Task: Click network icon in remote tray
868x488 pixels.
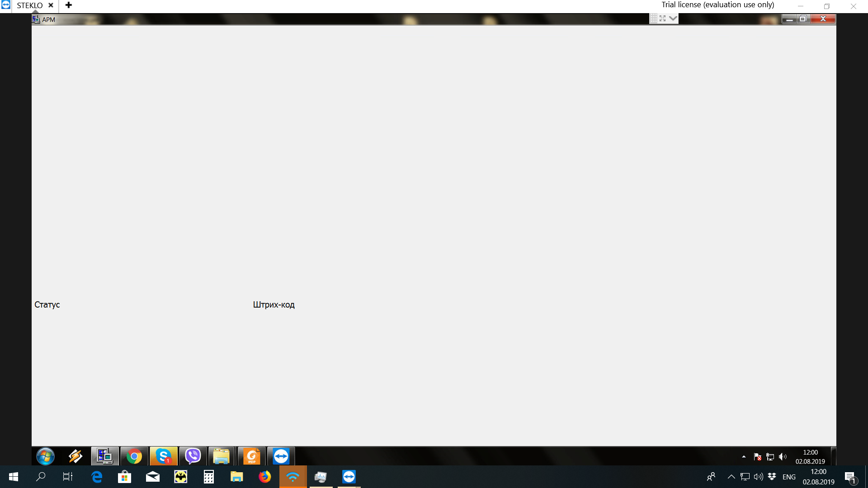Action: pyautogui.click(x=770, y=457)
